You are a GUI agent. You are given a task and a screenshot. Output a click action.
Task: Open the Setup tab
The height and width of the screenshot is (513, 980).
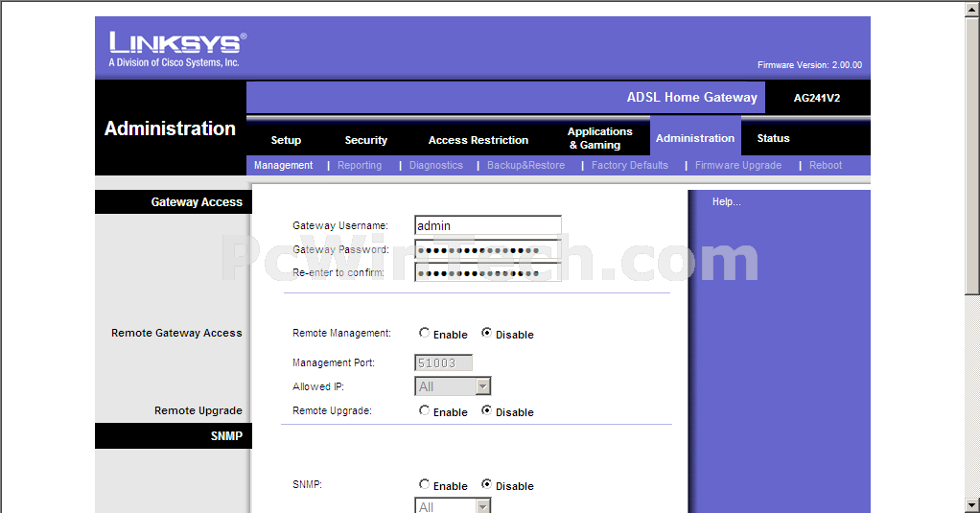[286, 140]
